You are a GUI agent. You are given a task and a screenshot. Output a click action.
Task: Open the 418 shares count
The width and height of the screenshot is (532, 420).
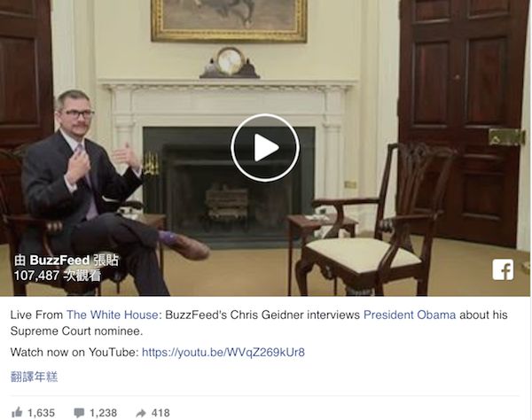pos(160,413)
